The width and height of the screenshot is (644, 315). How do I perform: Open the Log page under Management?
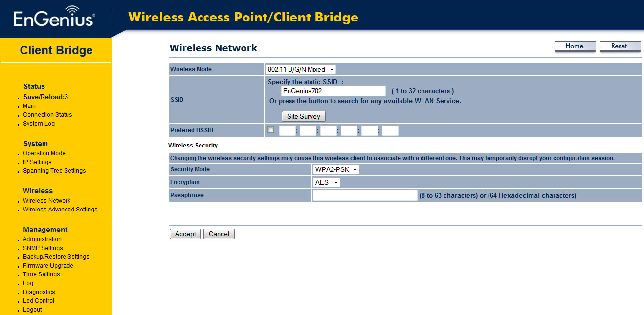pos(28,283)
